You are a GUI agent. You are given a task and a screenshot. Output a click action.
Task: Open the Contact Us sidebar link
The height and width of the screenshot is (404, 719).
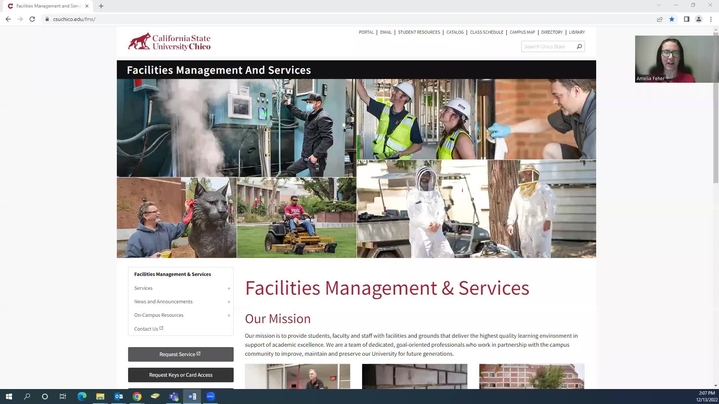click(148, 328)
